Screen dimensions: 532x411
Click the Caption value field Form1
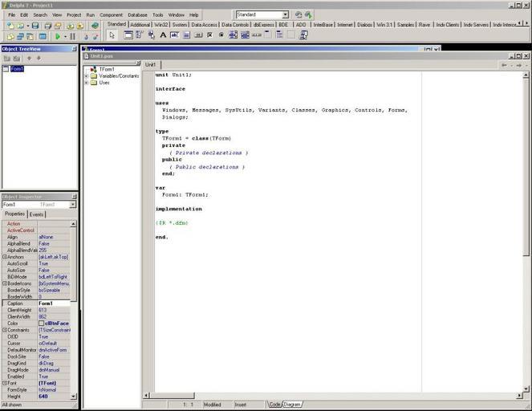coord(54,303)
